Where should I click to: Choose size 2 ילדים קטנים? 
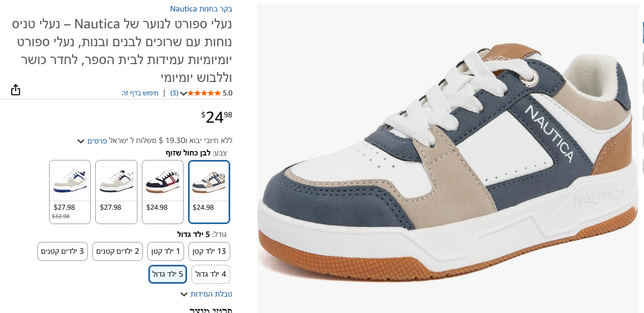118,251
